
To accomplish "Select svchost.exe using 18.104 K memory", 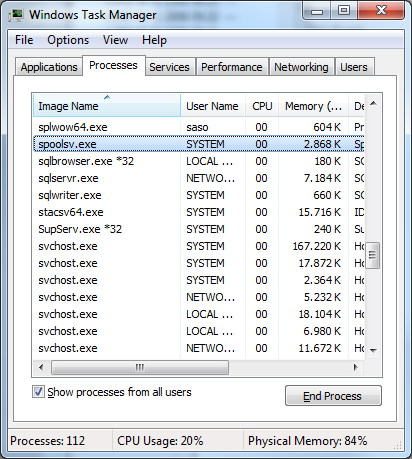I will coord(199,314).
